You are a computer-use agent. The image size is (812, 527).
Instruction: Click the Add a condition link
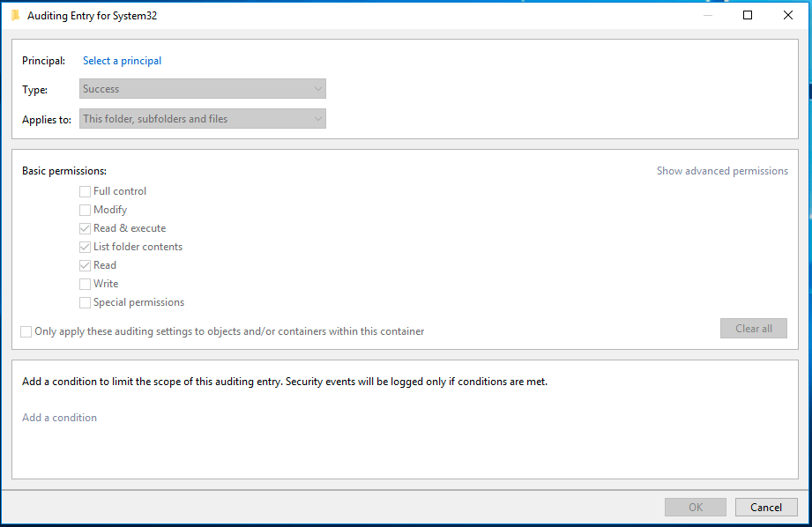(x=60, y=417)
